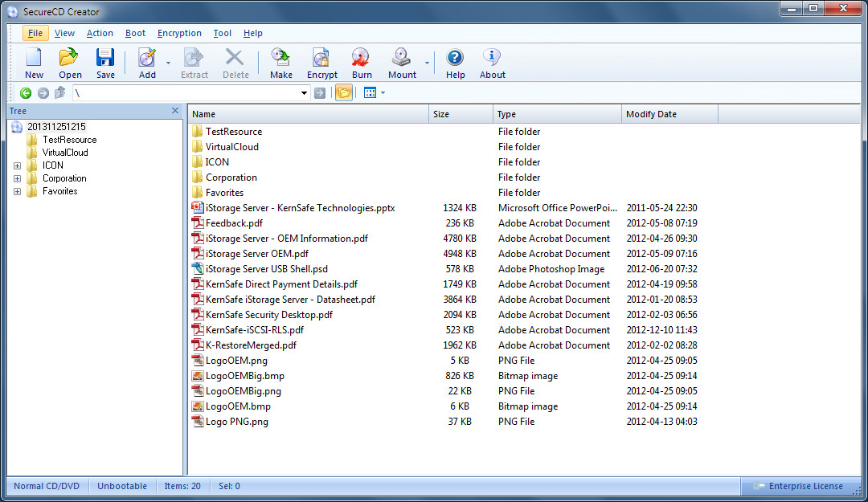868x502 pixels.
Task: Click the path input field
Action: (x=186, y=93)
